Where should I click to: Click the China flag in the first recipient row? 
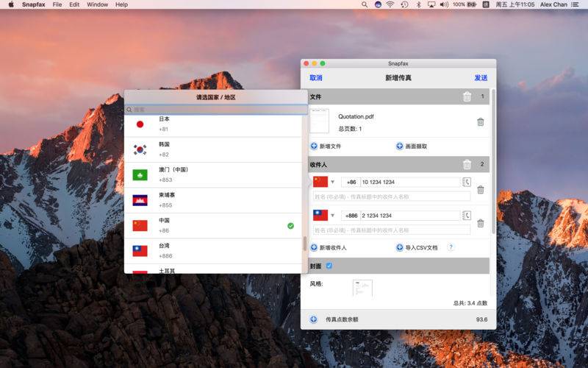click(x=320, y=182)
